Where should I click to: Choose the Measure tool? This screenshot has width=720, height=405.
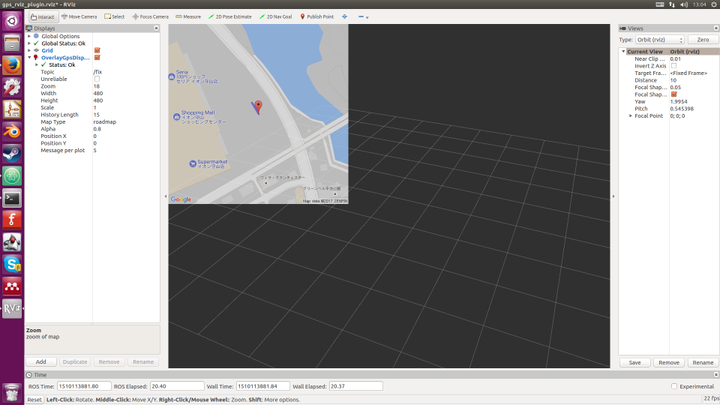(187, 17)
